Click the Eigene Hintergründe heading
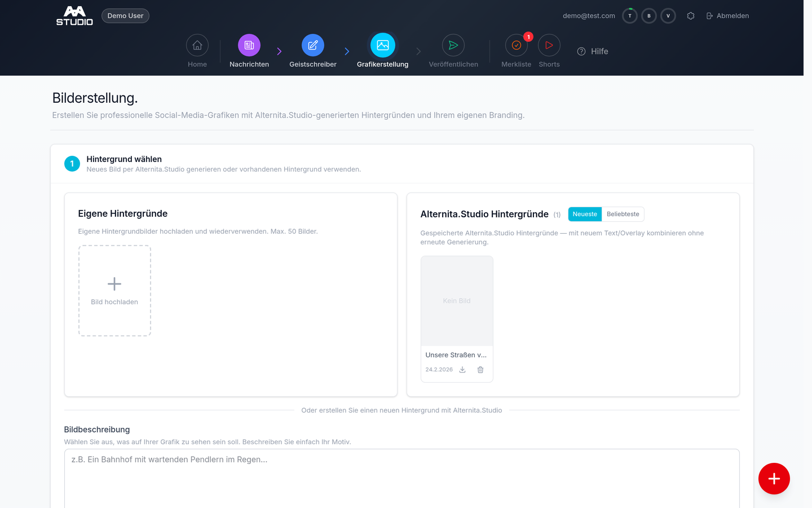Image resolution: width=812 pixels, height=508 pixels. click(x=123, y=214)
